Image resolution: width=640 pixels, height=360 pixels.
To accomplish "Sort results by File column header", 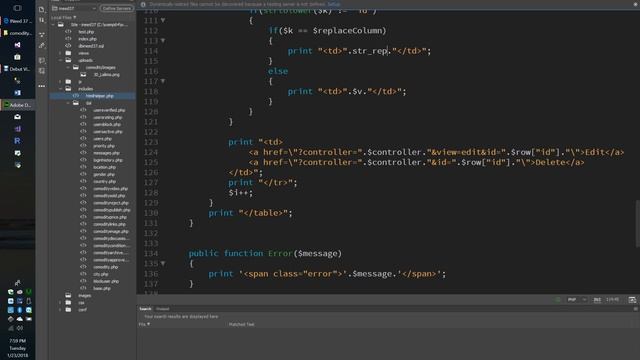I will 144,324.
